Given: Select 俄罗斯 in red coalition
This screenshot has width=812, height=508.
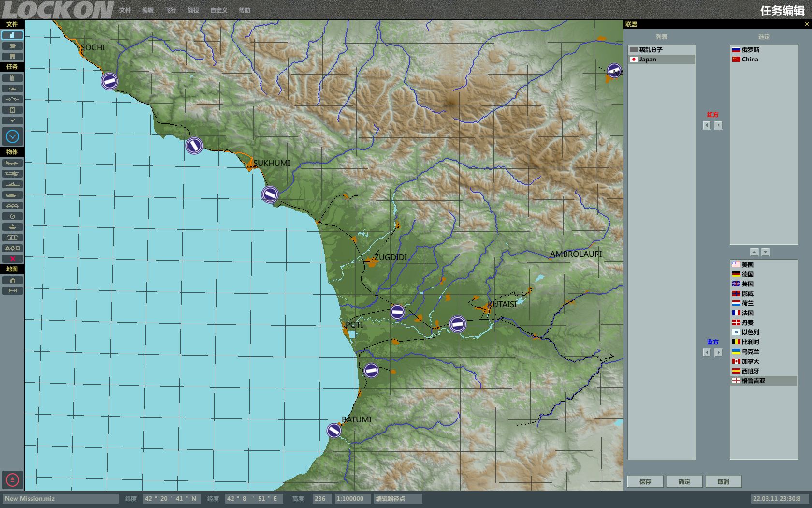Looking at the screenshot, I should click(x=764, y=50).
